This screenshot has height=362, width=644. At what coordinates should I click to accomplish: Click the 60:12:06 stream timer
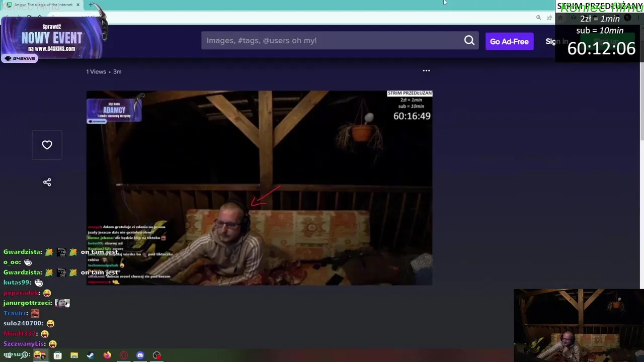601,49
